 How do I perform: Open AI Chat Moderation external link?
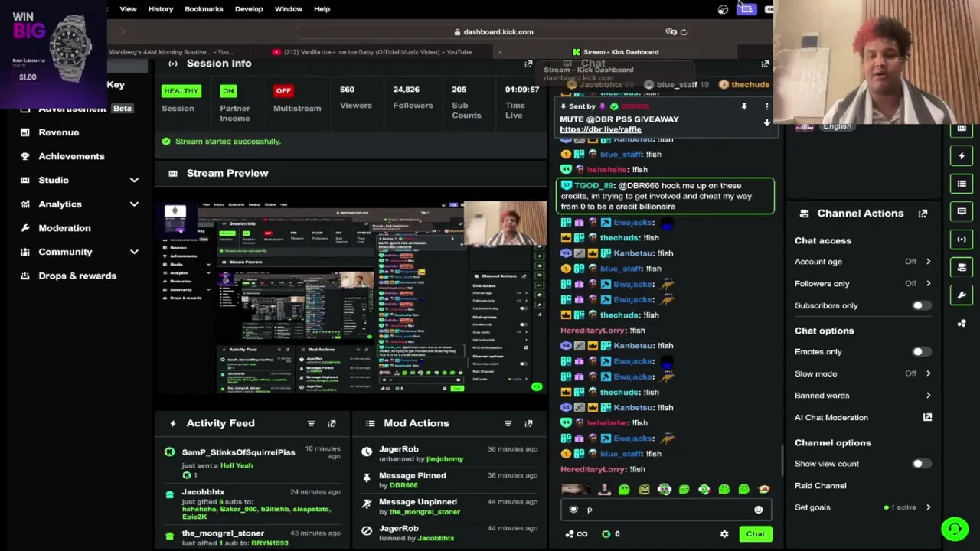(927, 417)
